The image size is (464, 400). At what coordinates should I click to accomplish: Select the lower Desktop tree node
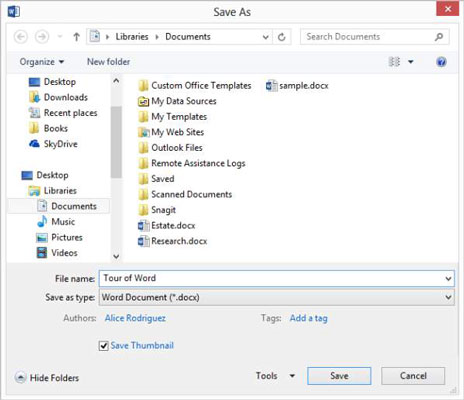coord(45,175)
